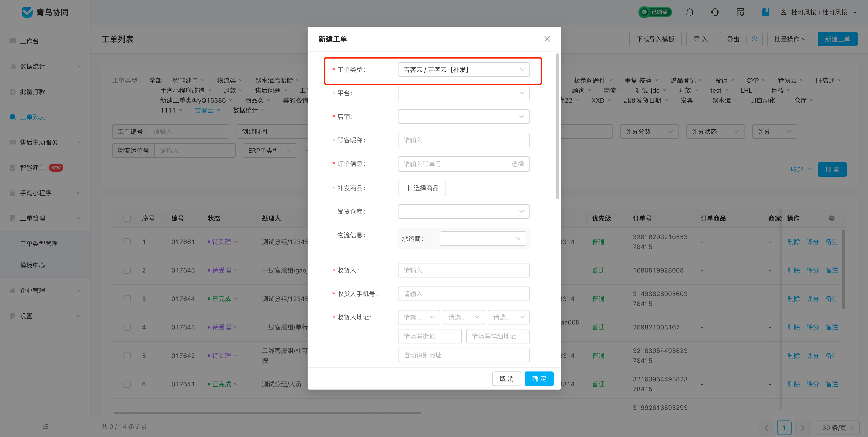Go to previous page arrow
Image resolution: width=868 pixels, height=437 pixels.
pyautogui.click(x=766, y=428)
